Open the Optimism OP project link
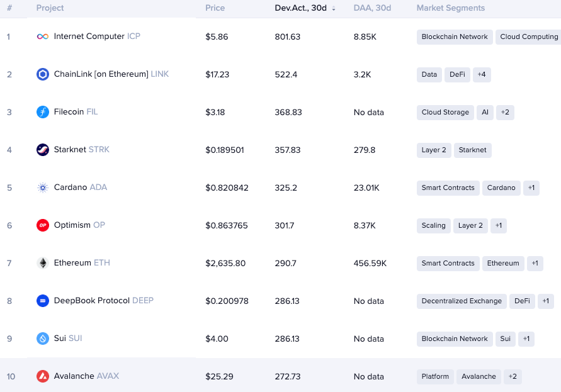Viewport: 561px width, 392px height. pyautogui.click(x=79, y=225)
